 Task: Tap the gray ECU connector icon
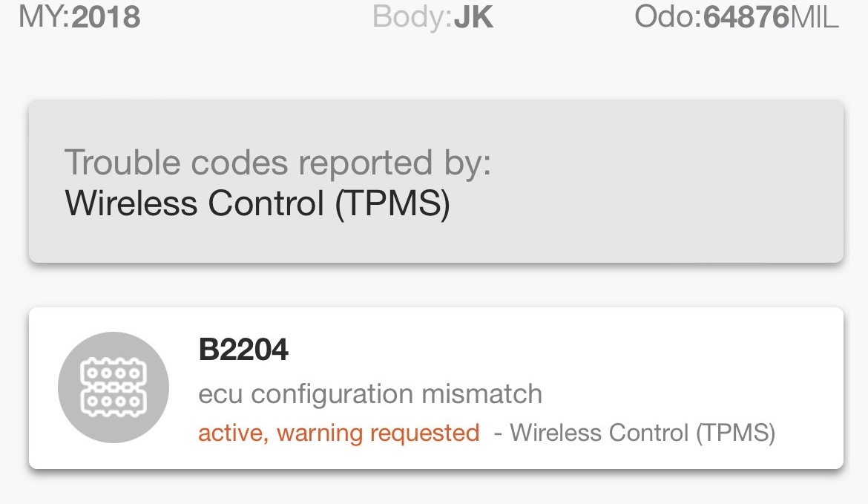(x=114, y=387)
